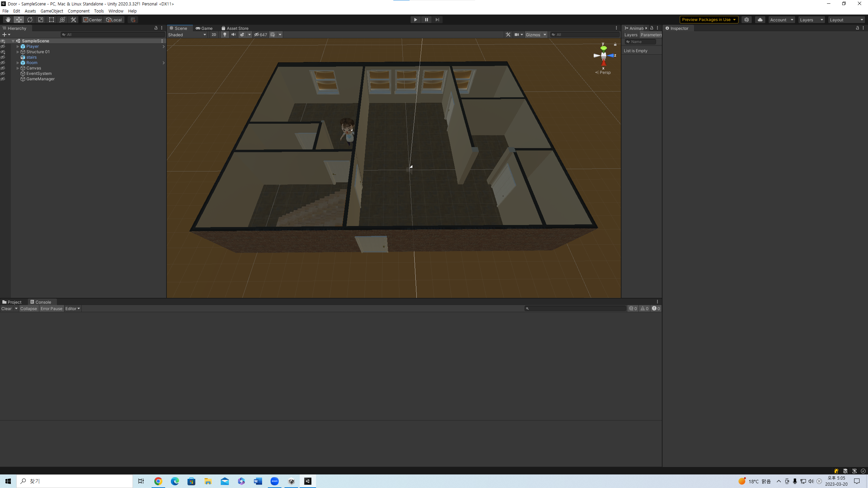Open Shaded draw mode dropdown
This screenshot has height=488, width=868.
[187, 35]
